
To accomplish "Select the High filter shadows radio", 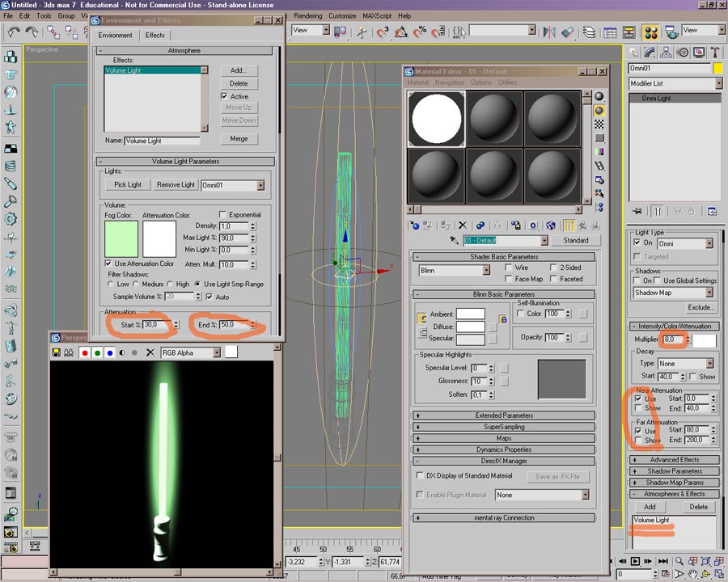I will (170, 284).
